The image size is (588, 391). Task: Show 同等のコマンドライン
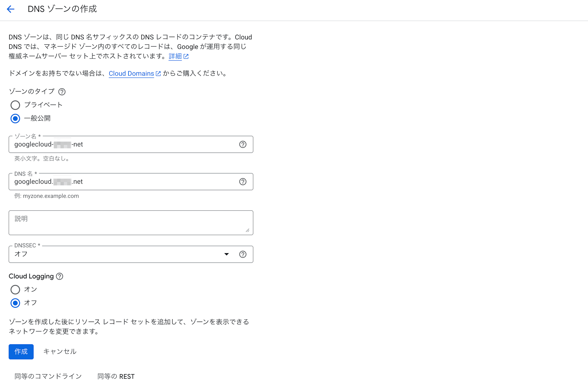pos(48,377)
